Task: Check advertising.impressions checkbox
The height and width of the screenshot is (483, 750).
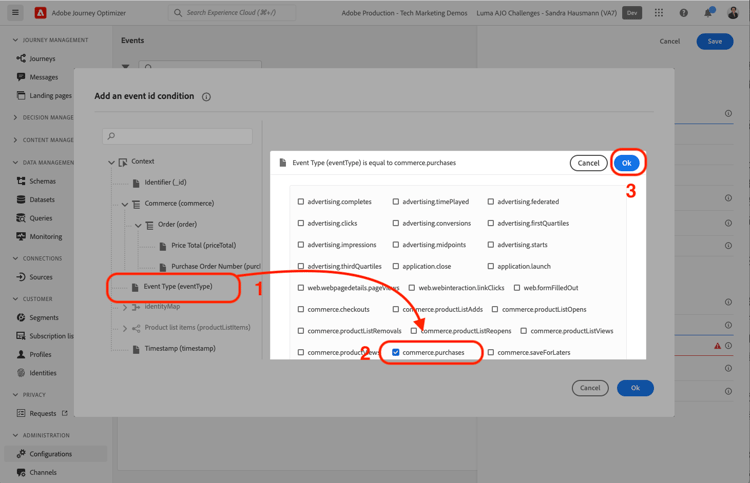Action: (301, 245)
